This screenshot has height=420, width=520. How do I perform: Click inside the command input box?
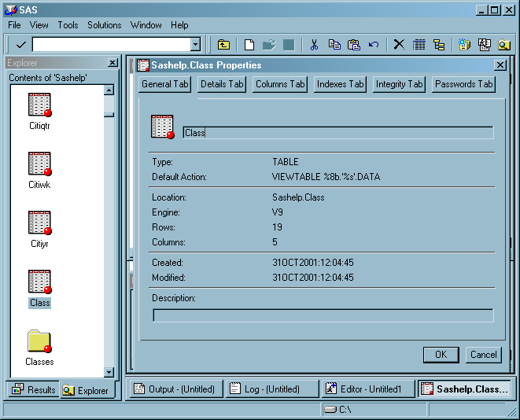pyautogui.click(x=112, y=44)
